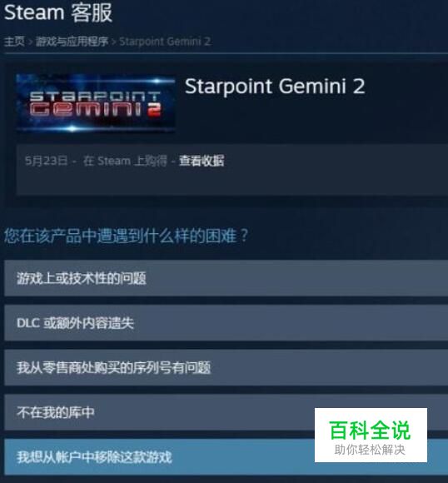Choose 游戏上或技术性的问题 option
Image resolution: width=448 pixels, height=483 pixels.
(226, 278)
